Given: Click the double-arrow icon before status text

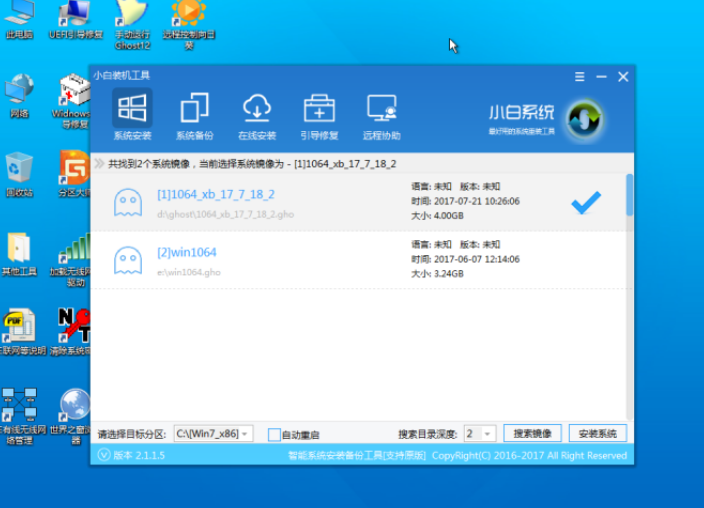Looking at the screenshot, I should pyautogui.click(x=99, y=163).
